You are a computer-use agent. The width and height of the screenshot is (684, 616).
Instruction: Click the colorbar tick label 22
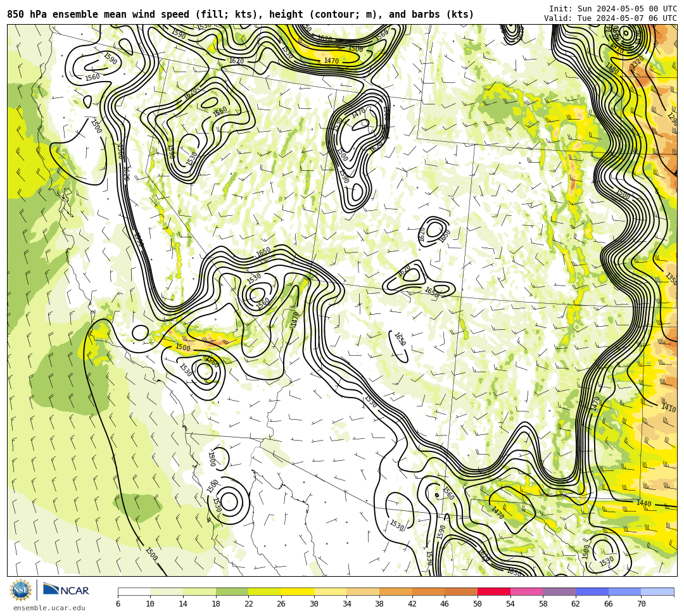tap(249, 604)
